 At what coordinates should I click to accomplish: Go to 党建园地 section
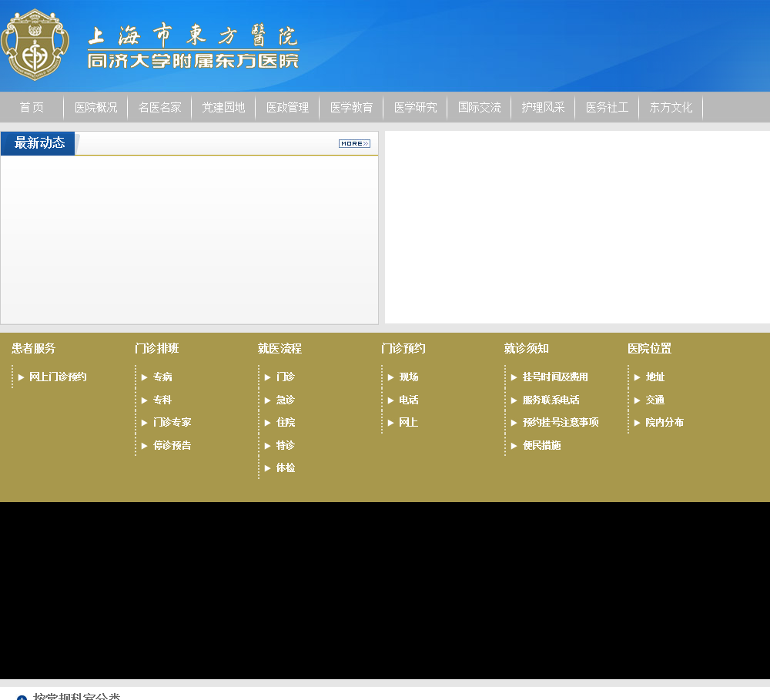point(223,107)
